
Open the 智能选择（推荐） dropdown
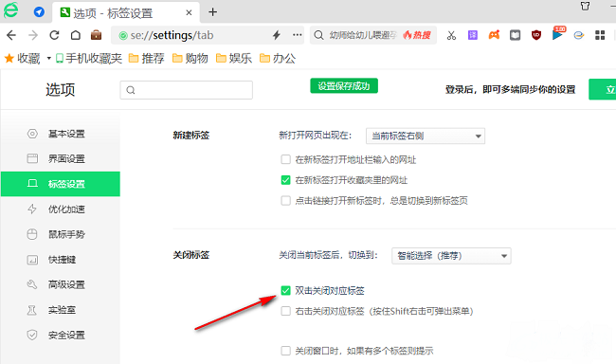coord(451,256)
